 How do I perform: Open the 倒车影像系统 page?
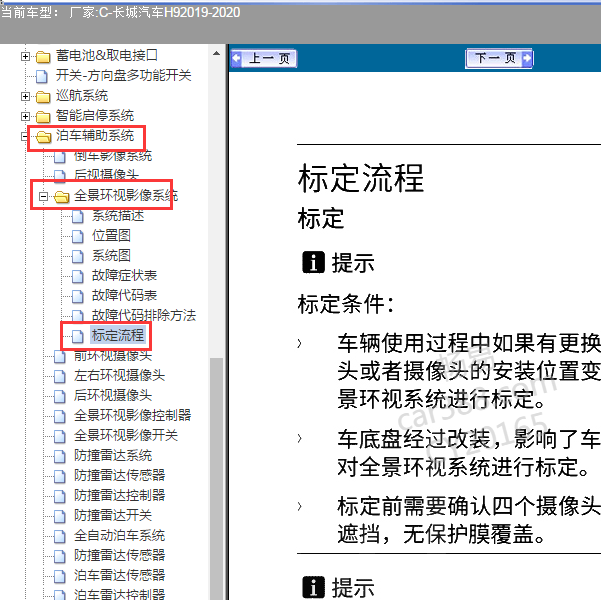coord(113,156)
